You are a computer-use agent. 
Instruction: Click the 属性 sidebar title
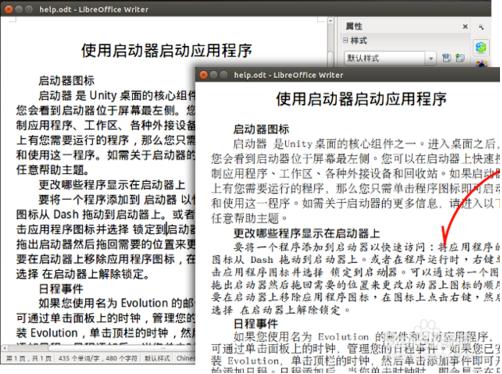[354, 26]
